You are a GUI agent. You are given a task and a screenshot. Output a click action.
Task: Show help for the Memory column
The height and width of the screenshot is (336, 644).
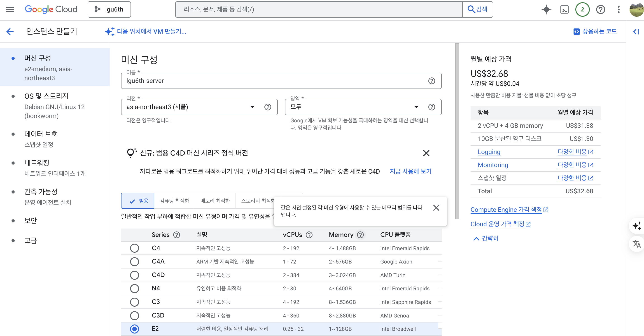(x=360, y=235)
